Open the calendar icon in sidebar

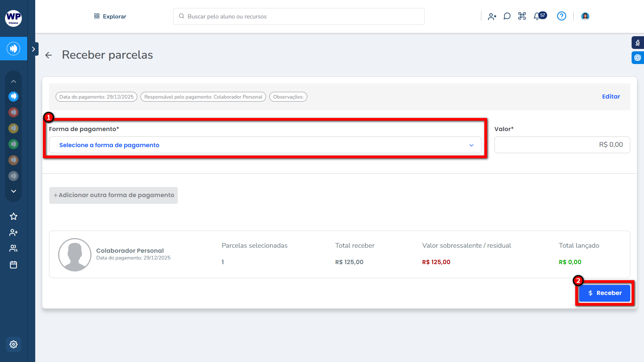click(13, 265)
